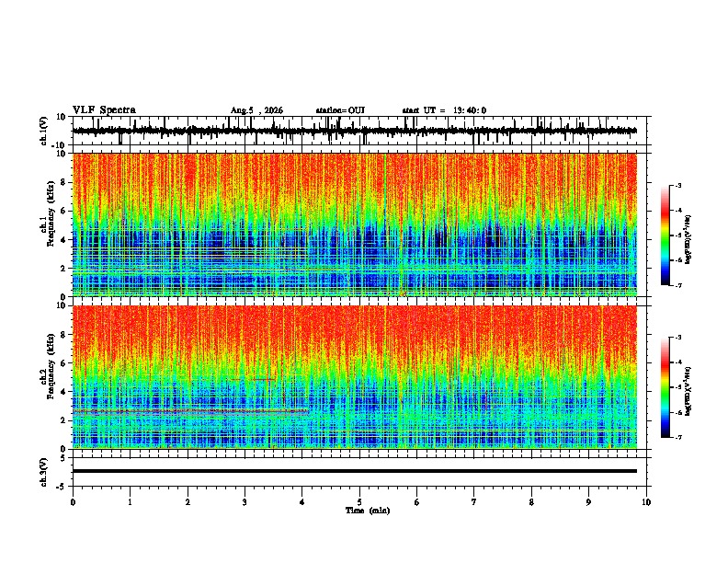The image size is (728, 563).
Task: Click time axis tick label "3"
Action: pyautogui.click(x=245, y=502)
